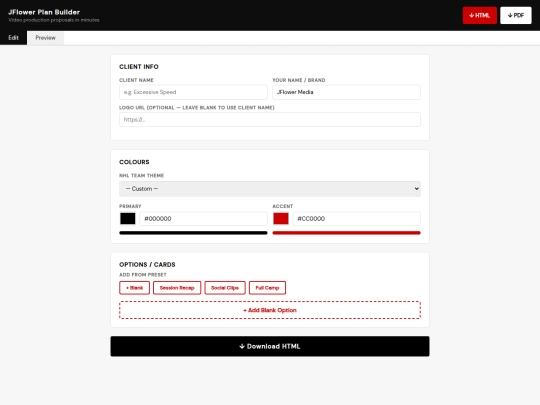Viewport: 540px width, 405px height.
Task: Click the PDF download button in header
Action: click(x=516, y=15)
